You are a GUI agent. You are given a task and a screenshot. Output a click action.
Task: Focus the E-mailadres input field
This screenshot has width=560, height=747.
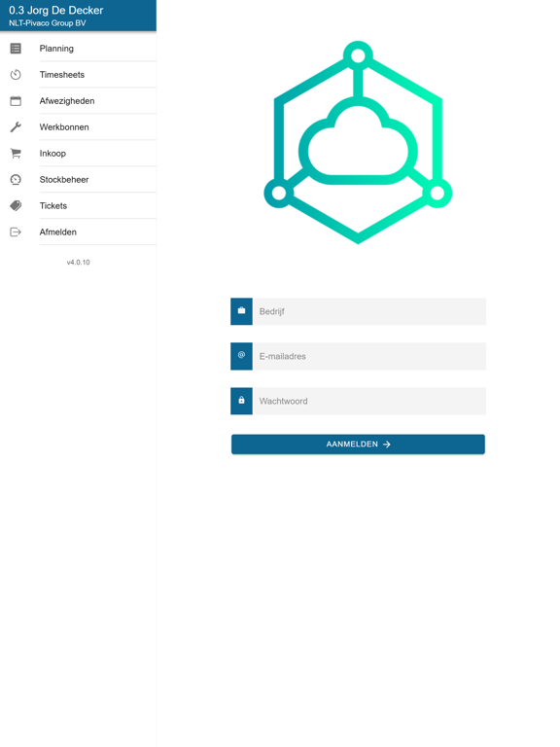[x=369, y=356]
